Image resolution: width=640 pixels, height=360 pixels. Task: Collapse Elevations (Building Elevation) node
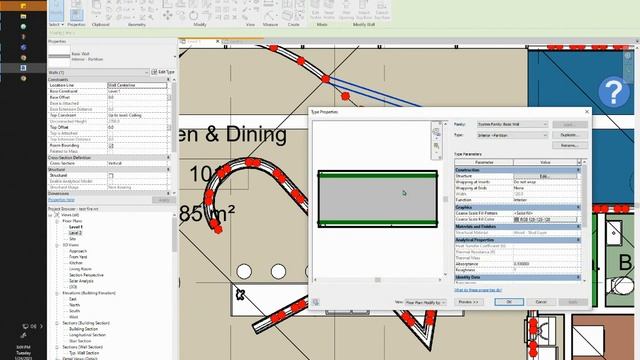pos(57,293)
